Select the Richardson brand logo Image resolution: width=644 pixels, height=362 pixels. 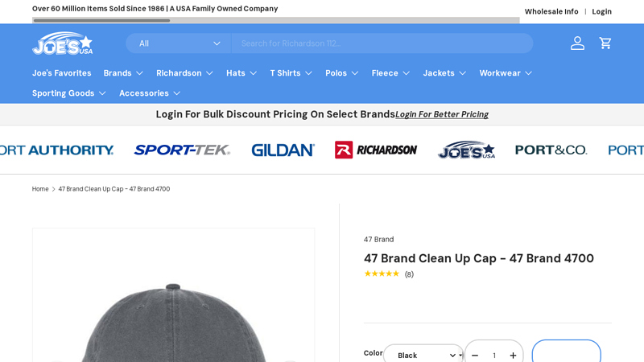click(x=376, y=150)
